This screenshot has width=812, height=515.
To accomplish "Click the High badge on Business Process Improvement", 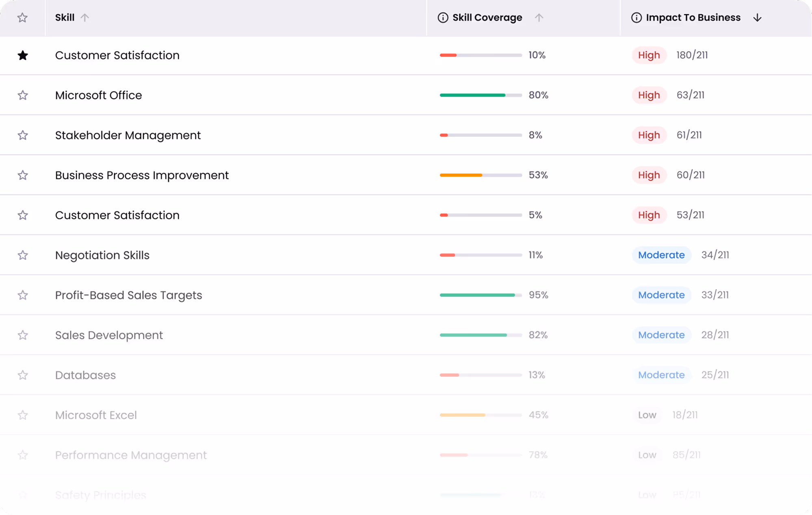I will point(649,175).
